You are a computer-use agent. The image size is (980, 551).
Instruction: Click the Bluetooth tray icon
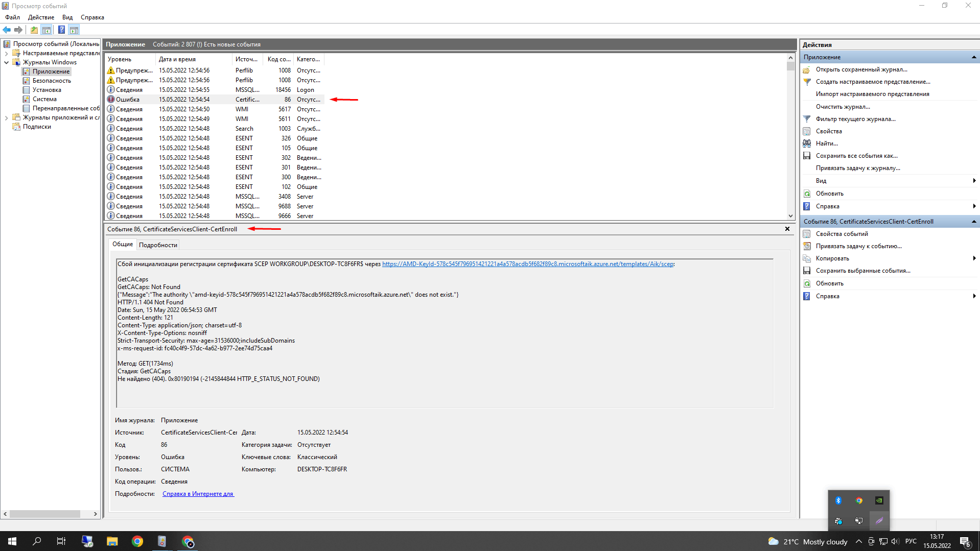[838, 500]
